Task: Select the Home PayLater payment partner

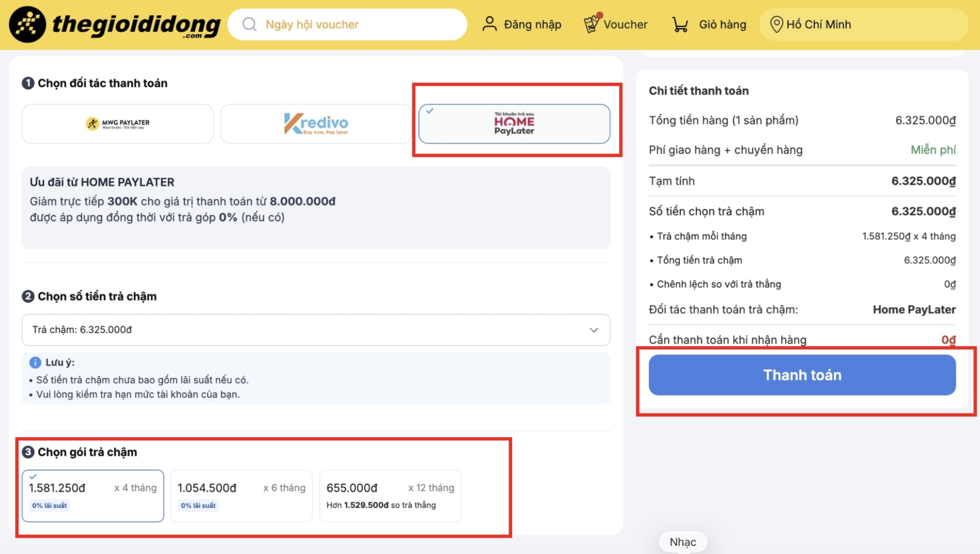Action: [514, 124]
